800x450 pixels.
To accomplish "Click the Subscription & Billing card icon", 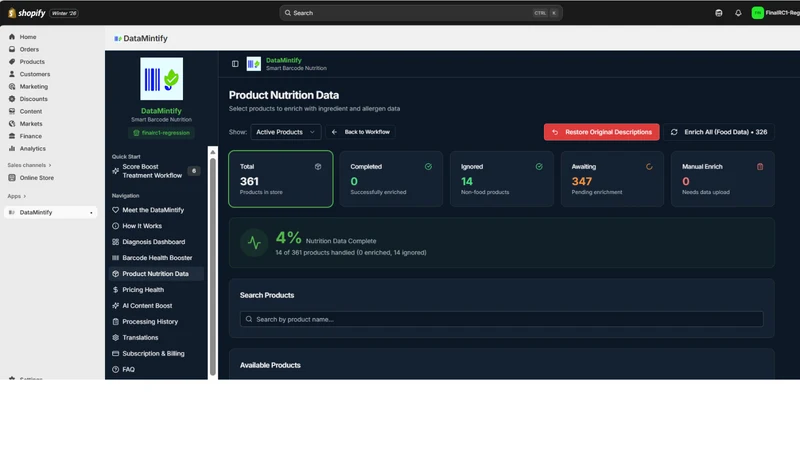I will [115, 354].
